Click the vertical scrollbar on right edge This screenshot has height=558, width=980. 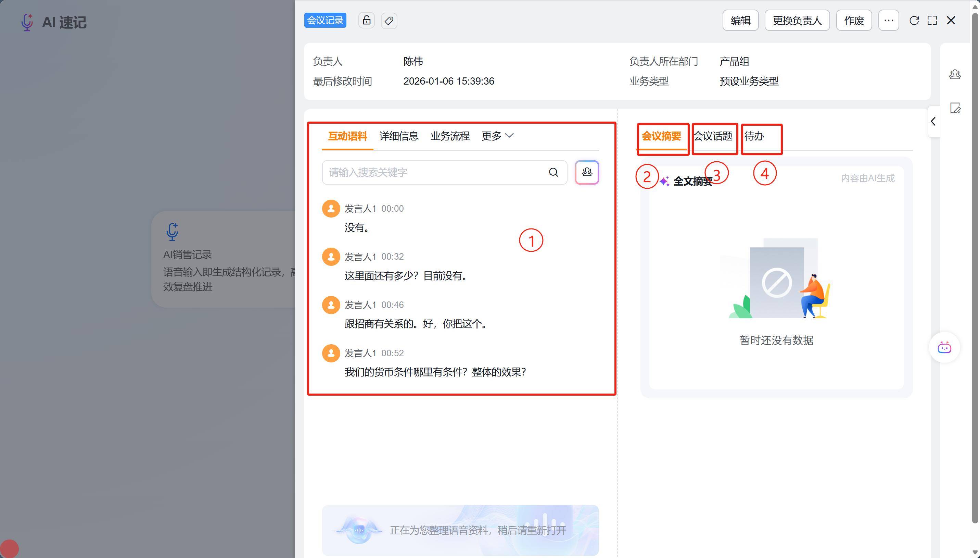pos(975,268)
